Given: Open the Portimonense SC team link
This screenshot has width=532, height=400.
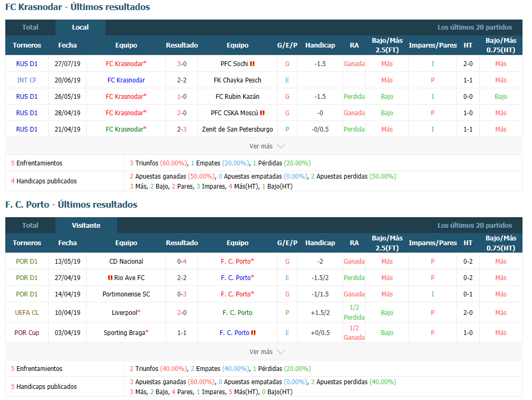Looking at the screenshot, I should point(126,294).
